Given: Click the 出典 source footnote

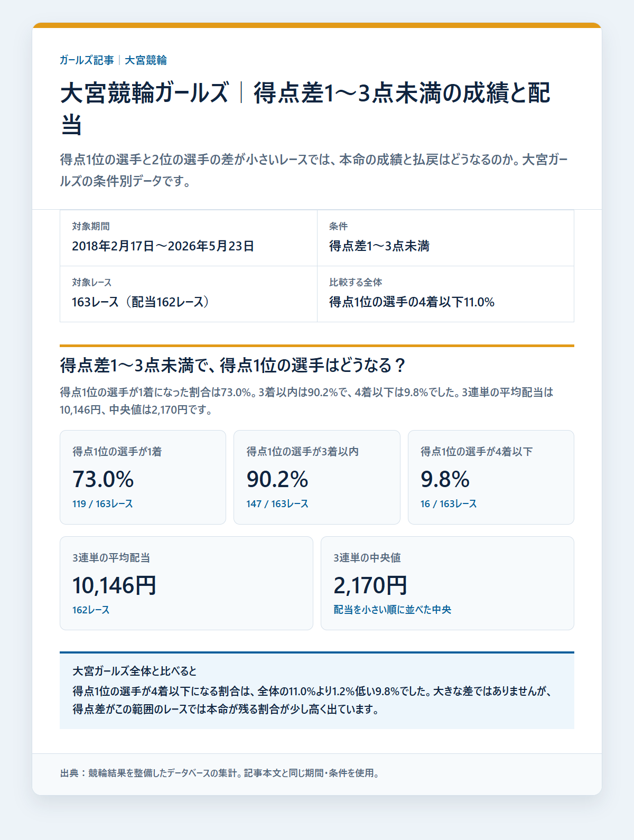Looking at the screenshot, I should click(x=220, y=773).
